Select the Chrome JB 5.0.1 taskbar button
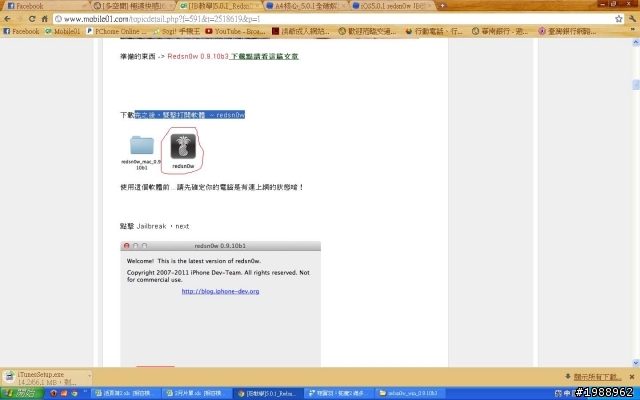The width and height of the screenshot is (640, 400). coord(267,393)
